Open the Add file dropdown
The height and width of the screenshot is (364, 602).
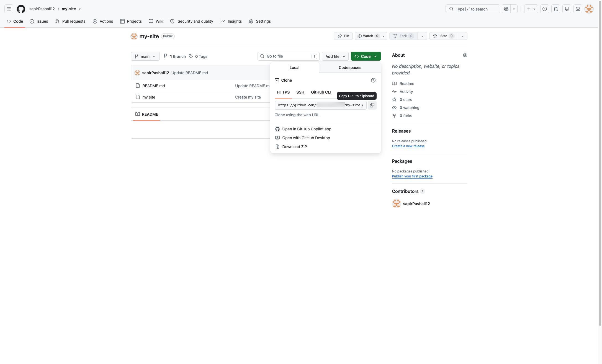click(x=335, y=56)
